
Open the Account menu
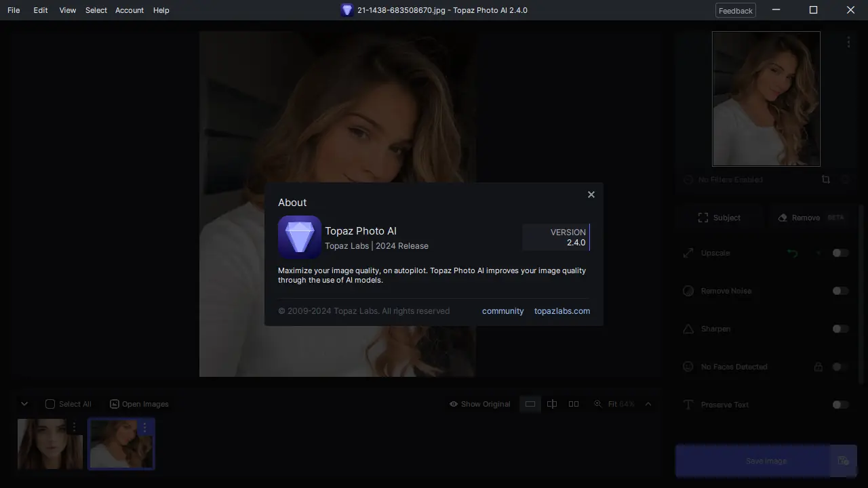click(x=130, y=10)
